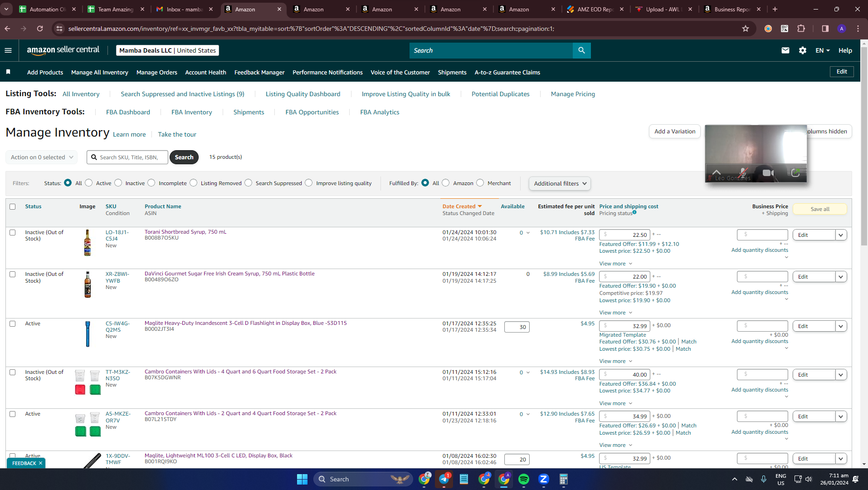Open the Manage Orders menu
The height and width of the screenshot is (490, 868).
tap(157, 72)
